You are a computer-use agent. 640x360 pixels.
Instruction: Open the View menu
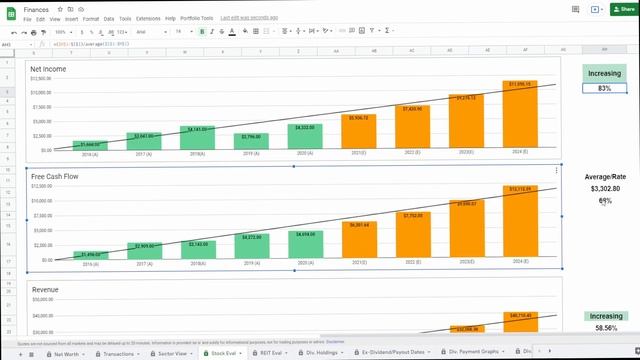(55, 19)
